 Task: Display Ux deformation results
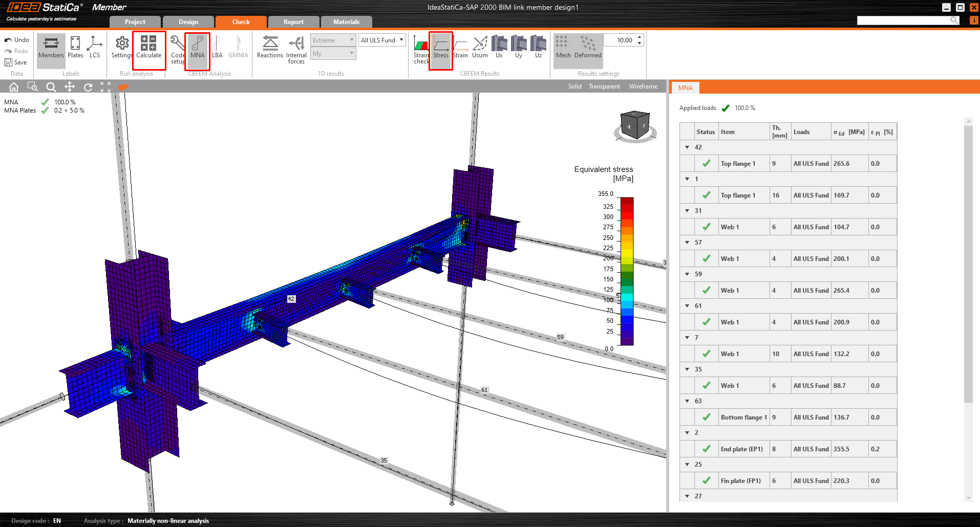click(x=499, y=48)
